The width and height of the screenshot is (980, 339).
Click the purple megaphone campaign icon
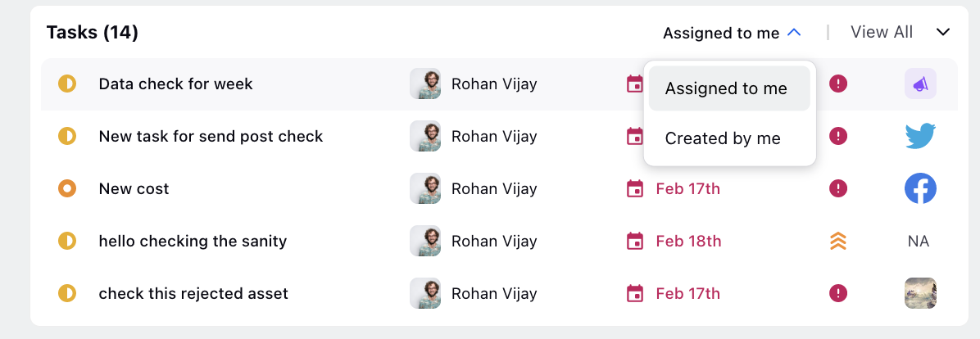pyautogui.click(x=920, y=84)
